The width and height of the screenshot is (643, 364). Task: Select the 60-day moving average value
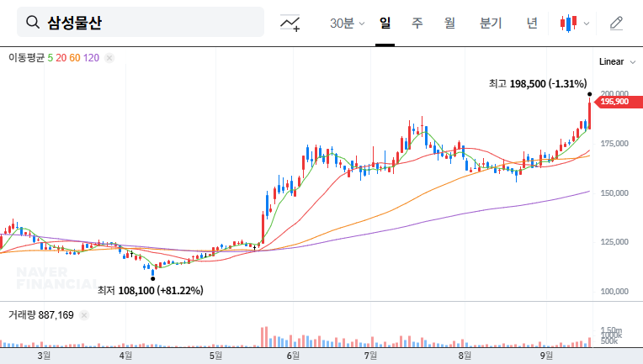tap(75, 58)
